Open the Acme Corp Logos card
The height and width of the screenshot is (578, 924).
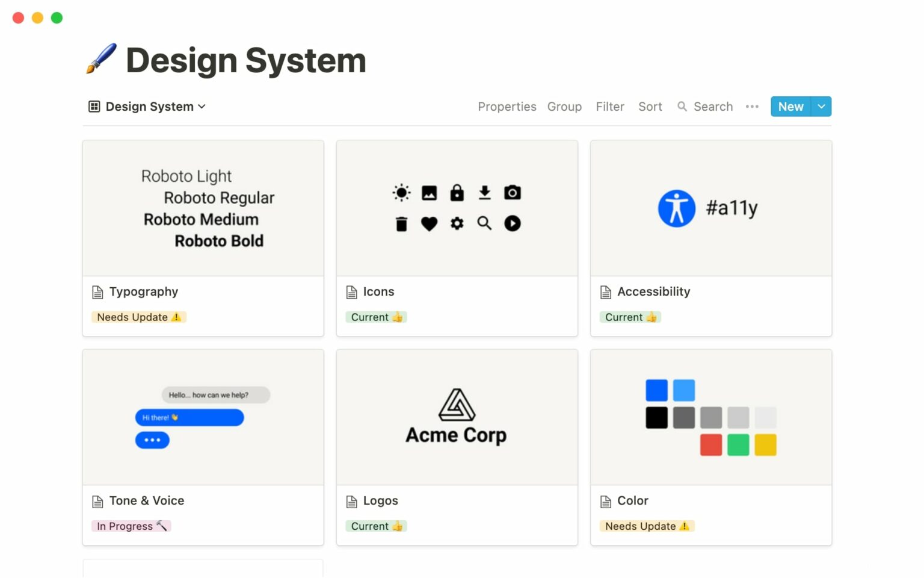(x=457, y=417)
